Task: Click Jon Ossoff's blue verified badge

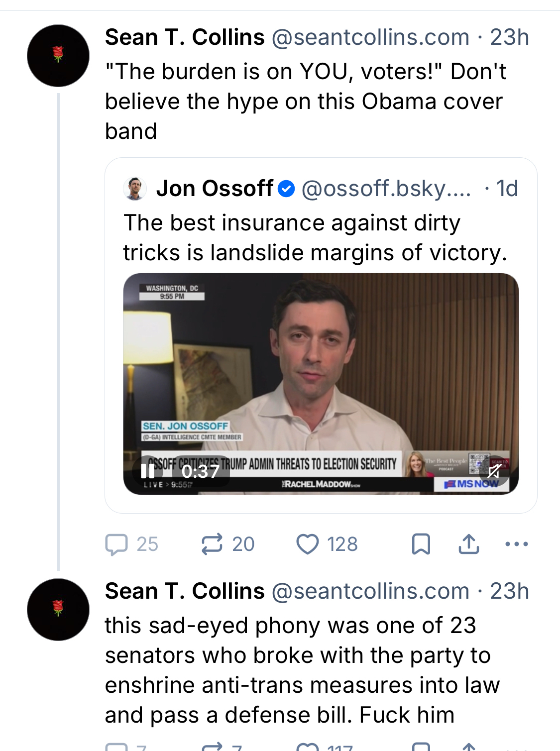Action: point(286,189)
